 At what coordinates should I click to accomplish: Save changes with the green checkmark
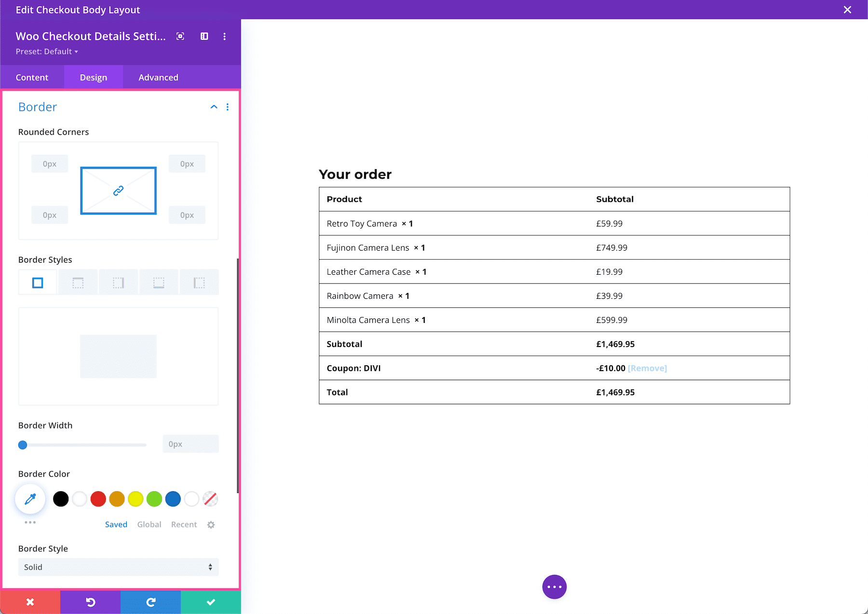pyautogui.click(x=211, y=601)
